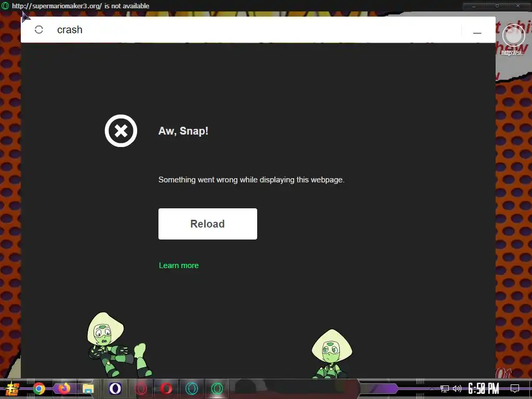Click 'Something went wrong while displaying this webpage.' text
This screenshot has width=532, height=399.
pyautogui.click(x=251, y=180)
